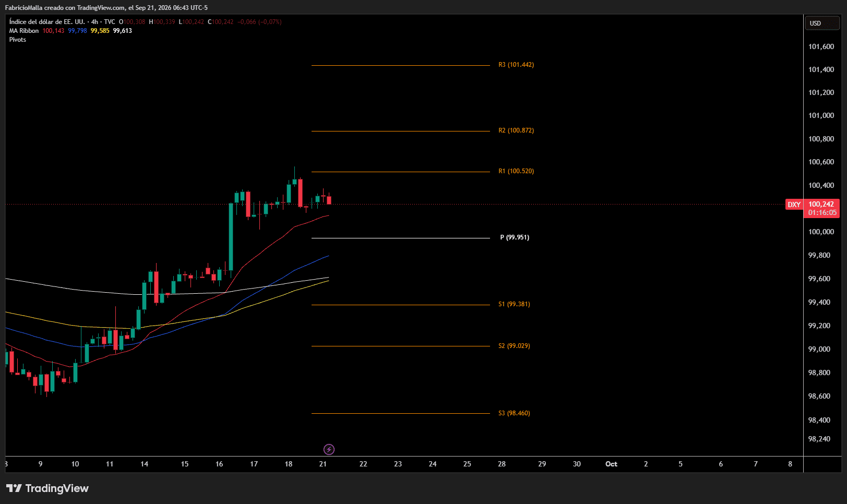Click the purple lightning event icon
The width and height of the screenshot is (847, 504).
pos(329,449)
